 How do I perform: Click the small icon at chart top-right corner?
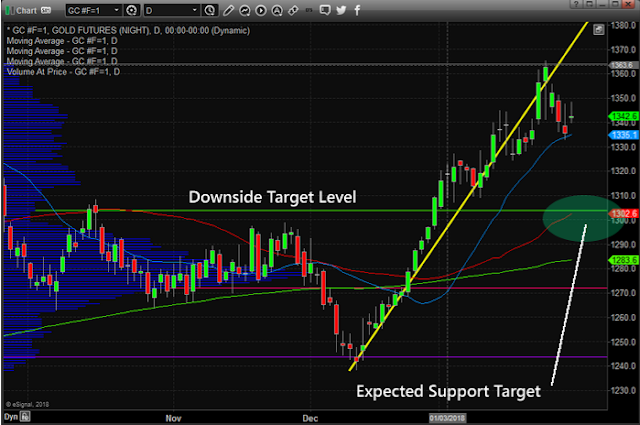pos(598,29)
